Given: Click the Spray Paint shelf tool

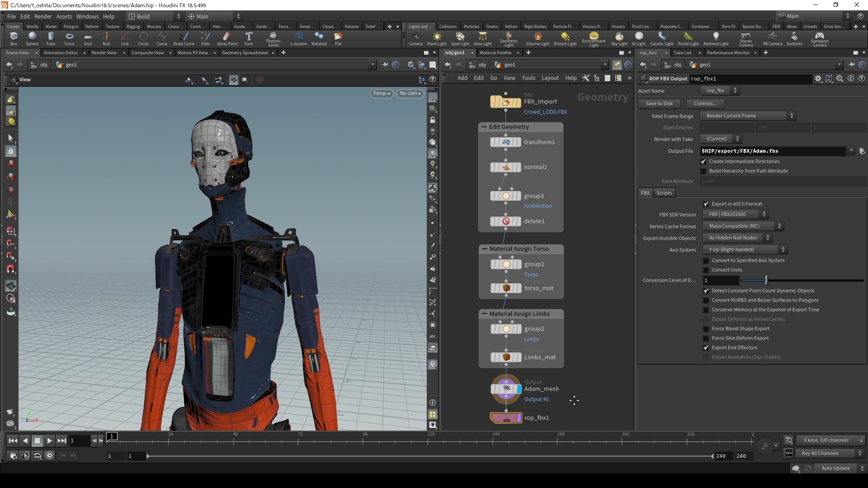Looking at the screenshot, I should (227, 38).
